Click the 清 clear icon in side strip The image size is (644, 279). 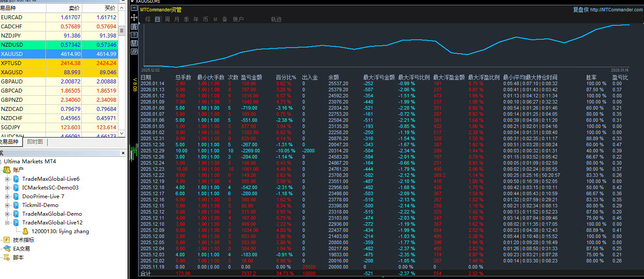(x=134, y=26)
